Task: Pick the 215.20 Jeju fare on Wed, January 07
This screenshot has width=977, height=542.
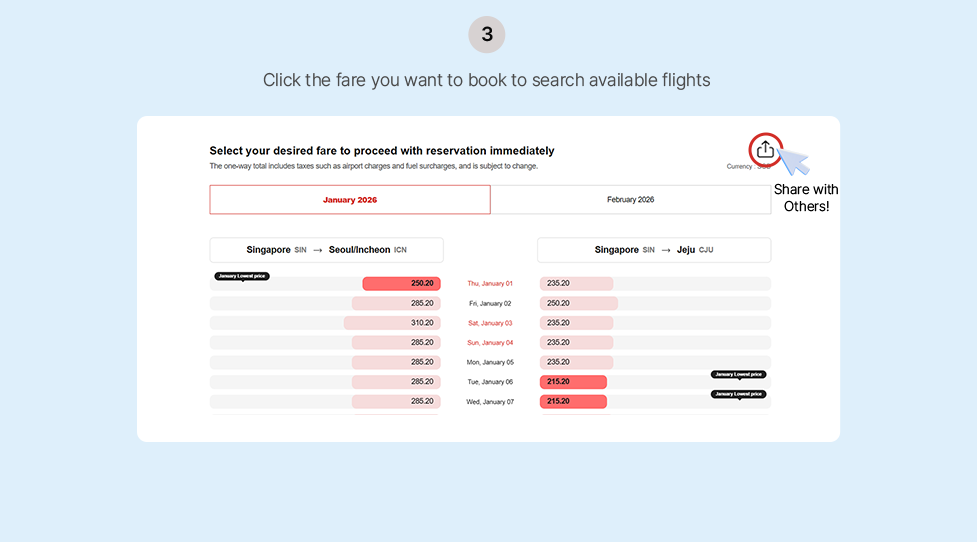Action: [573, 401]
